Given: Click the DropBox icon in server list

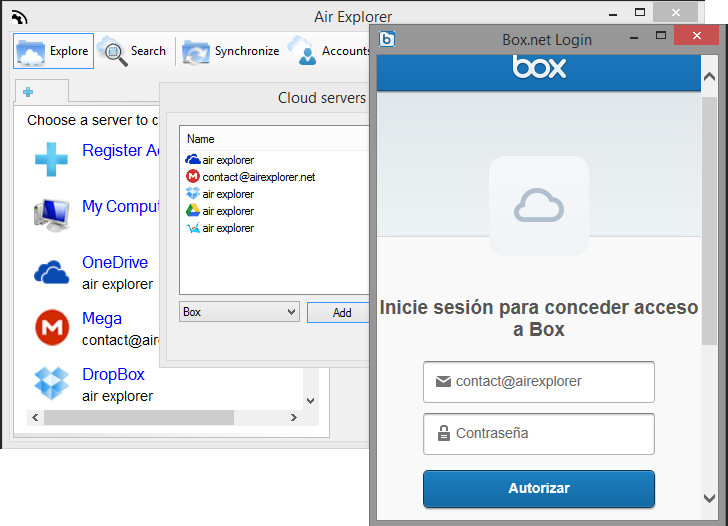Looking at the screenshot, I should coord(52,383).
